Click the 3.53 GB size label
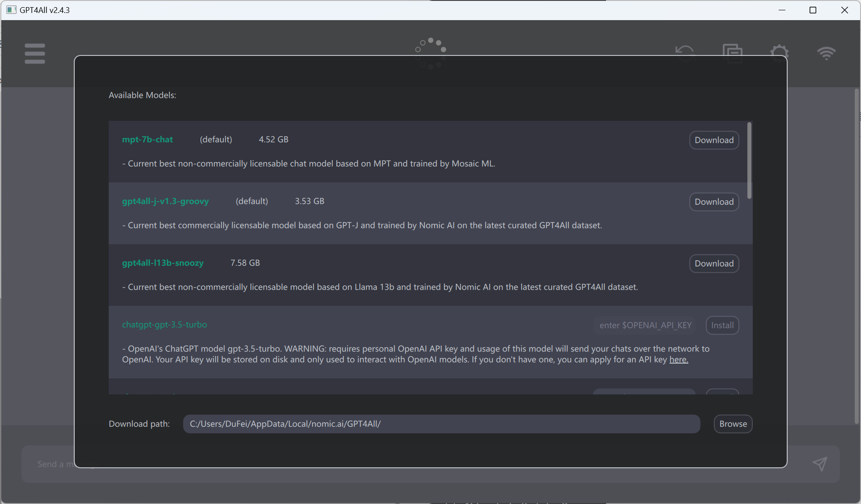 tap(310, 201)
